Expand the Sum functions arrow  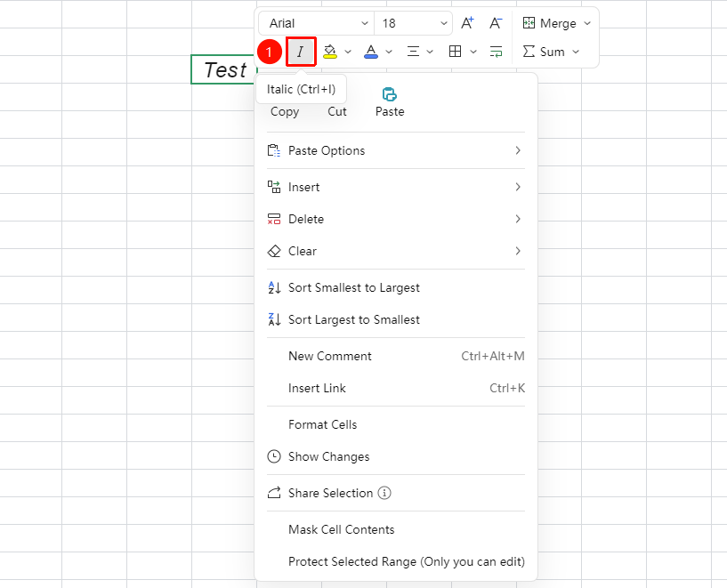pyautogui.click(x=576, y=52)
